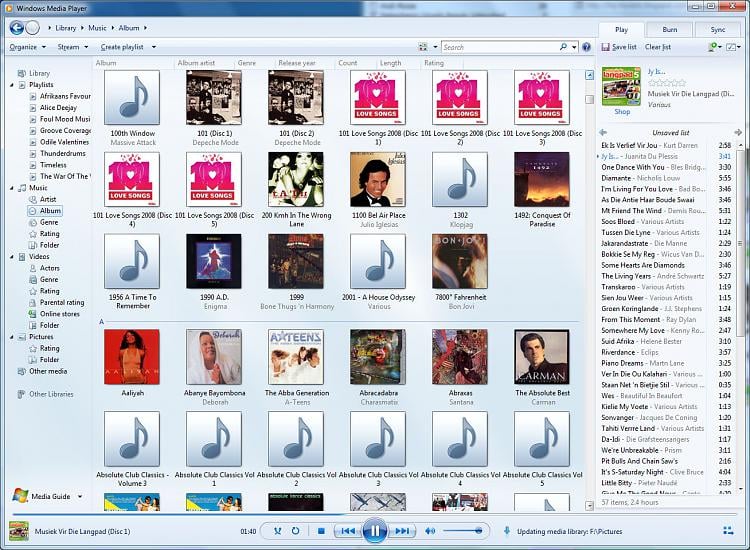Sort by Release year column header
This screenshot has height=550, width=750.
297,63
